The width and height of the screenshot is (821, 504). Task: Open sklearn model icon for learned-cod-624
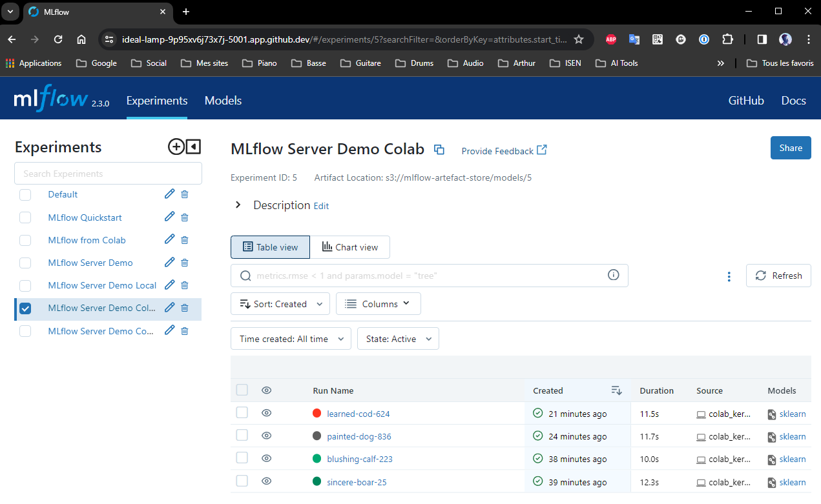pyautogui.click(x=771, y=414)
